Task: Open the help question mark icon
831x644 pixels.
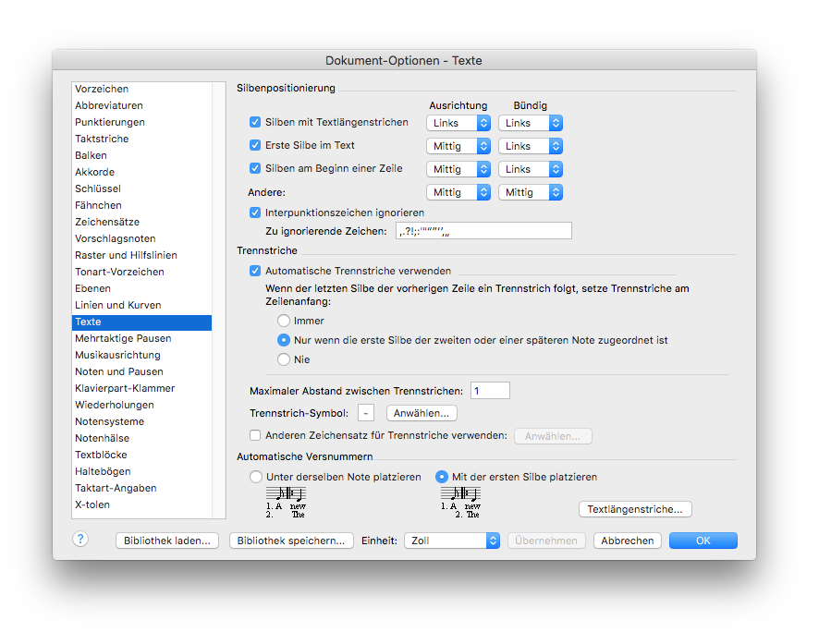Action: click(x=80, y=540)
